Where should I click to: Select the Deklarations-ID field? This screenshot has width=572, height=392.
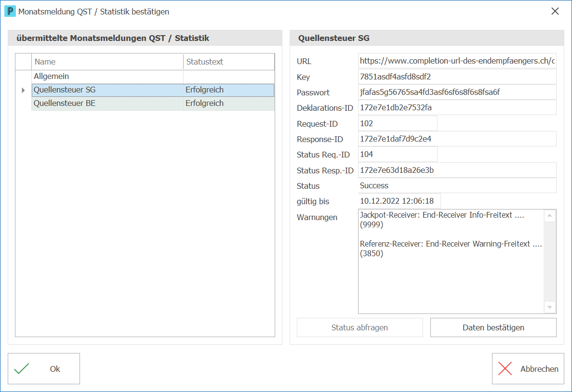click(x=457, y=107)
